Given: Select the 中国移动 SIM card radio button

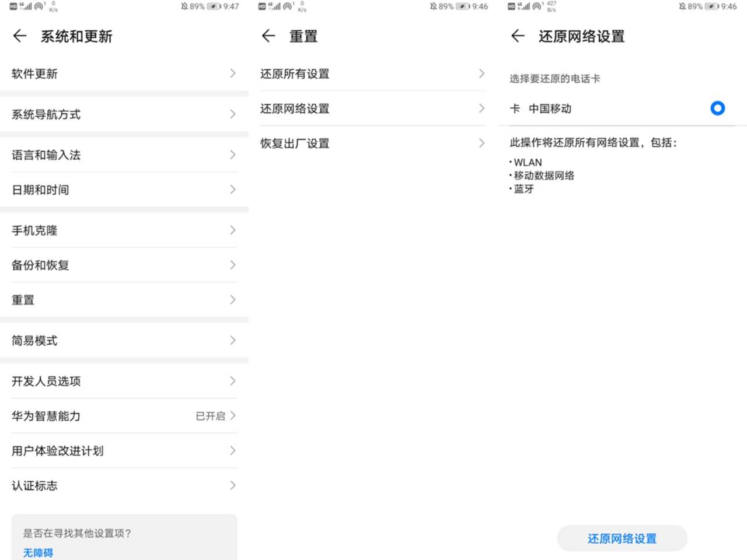Looking at the screenshot, I should (717, 108).
